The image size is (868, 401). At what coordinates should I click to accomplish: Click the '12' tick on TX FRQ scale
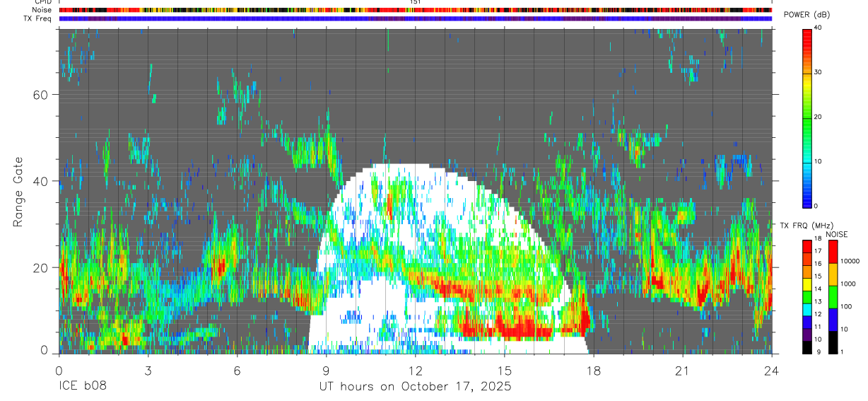(819, 314)
